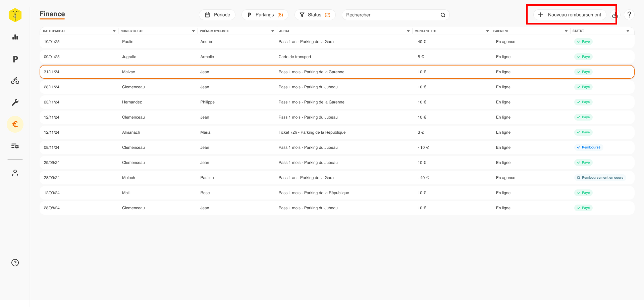Open the Période date filter

point(217,15)
